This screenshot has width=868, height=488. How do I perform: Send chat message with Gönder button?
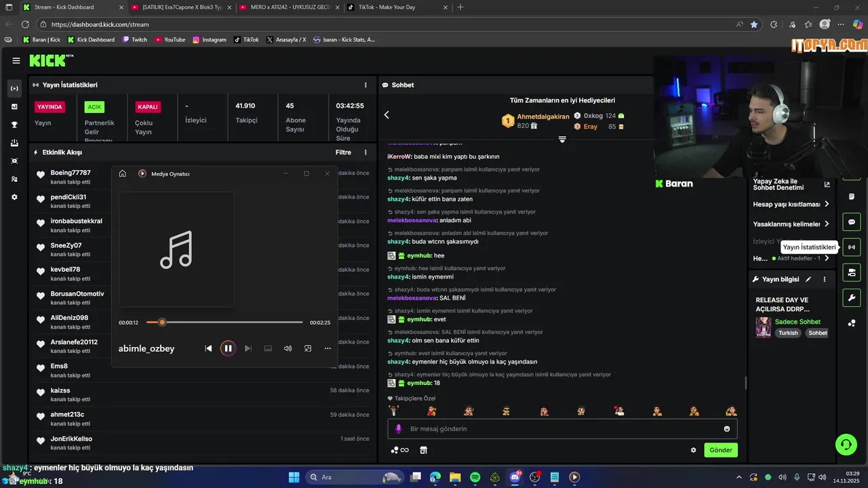pos(721,450)
